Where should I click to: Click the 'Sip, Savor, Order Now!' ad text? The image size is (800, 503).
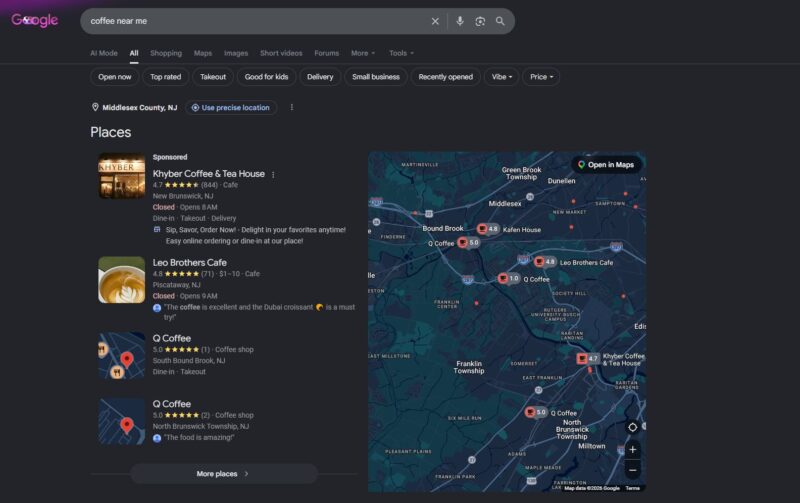pyautogui.click(x=256, y=235)
